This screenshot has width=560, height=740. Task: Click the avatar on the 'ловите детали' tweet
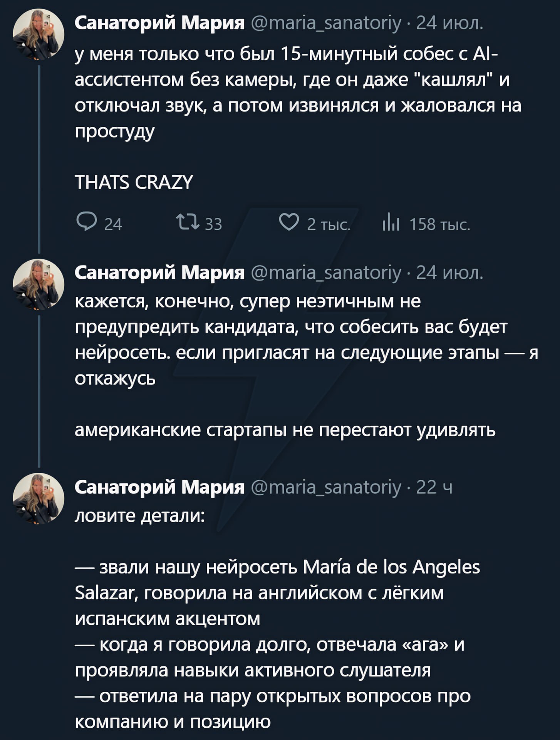39,498
